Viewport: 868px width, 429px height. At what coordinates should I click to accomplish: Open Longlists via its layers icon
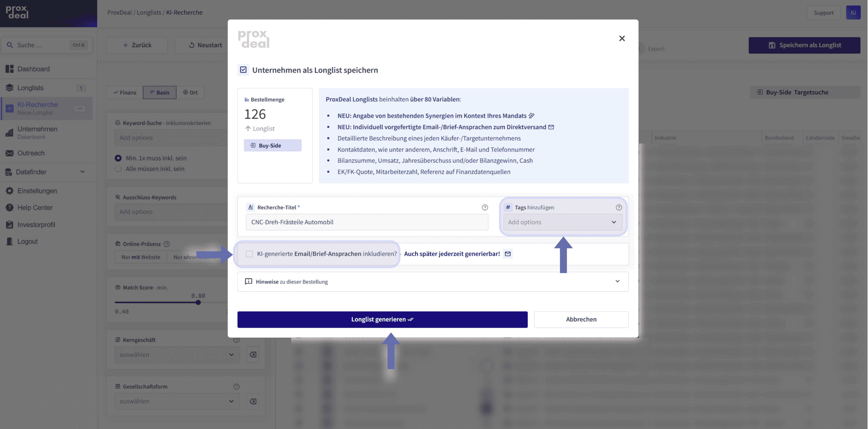(9, 88)
